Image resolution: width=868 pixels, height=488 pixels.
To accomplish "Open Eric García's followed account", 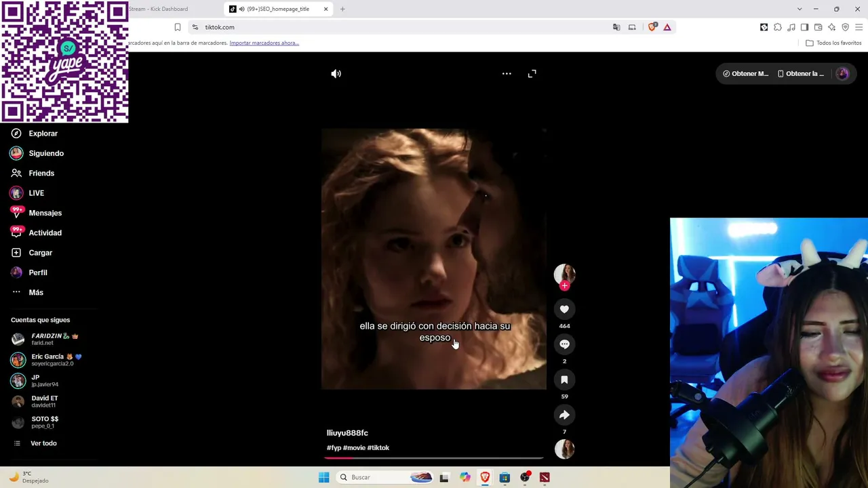I will pyautogui.click(x=53, y=360).
